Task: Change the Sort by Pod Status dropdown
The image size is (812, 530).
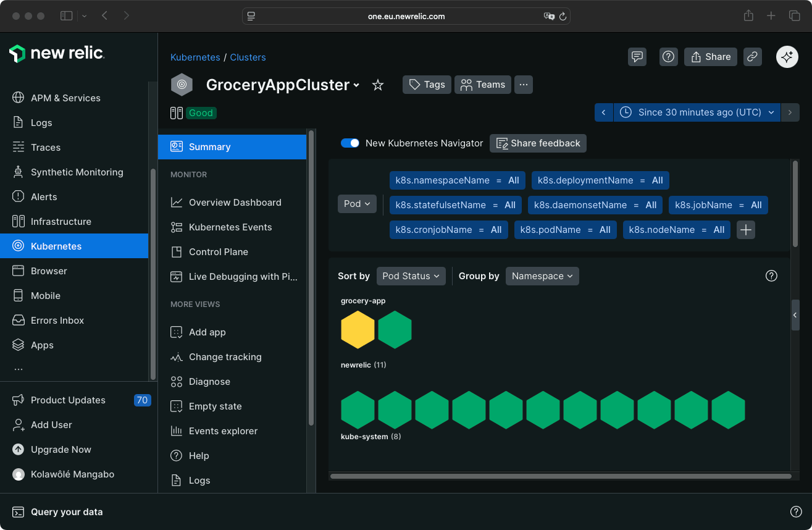Action: [x=411, y=276]
